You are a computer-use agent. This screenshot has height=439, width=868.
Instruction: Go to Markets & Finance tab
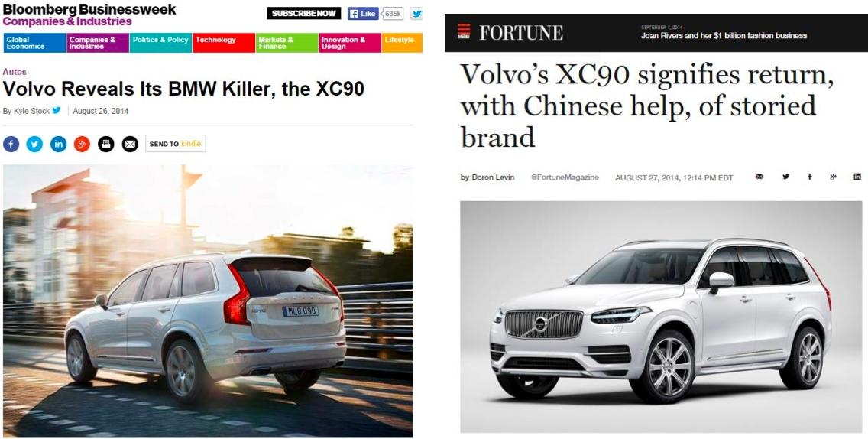click(287, 44)
